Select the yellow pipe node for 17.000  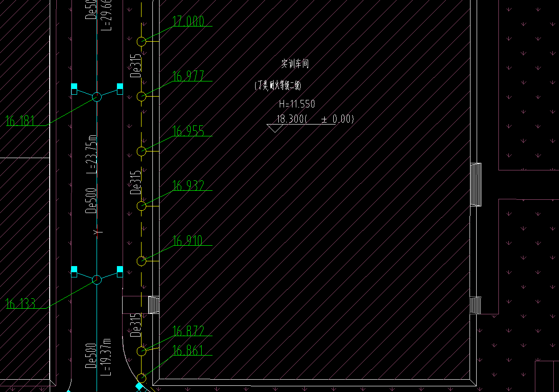[142, 41]
